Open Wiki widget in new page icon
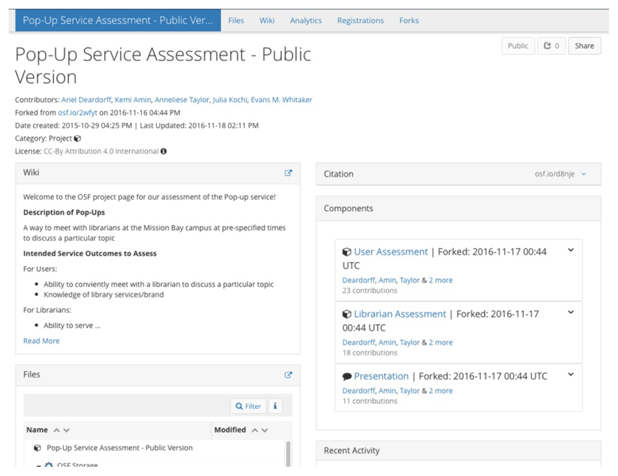Viewport: 618px width, 476px height. [x=288, y=173]
